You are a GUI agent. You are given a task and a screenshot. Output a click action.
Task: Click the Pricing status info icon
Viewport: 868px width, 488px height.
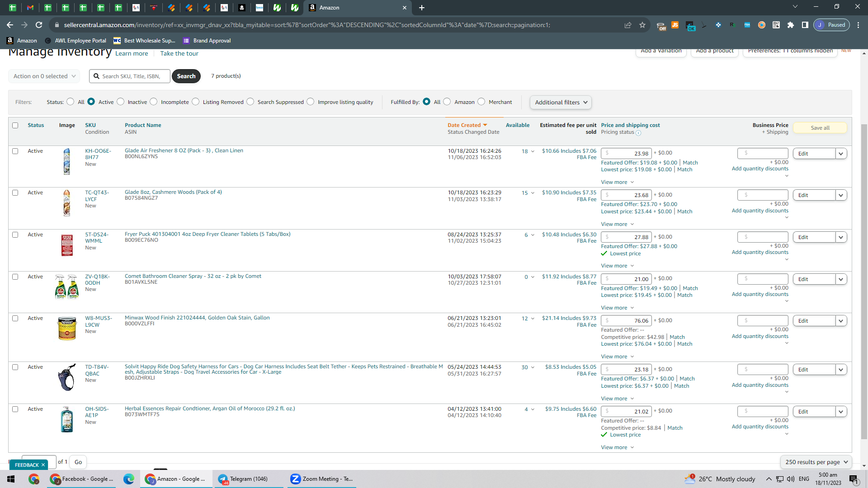tap(638, 133)
